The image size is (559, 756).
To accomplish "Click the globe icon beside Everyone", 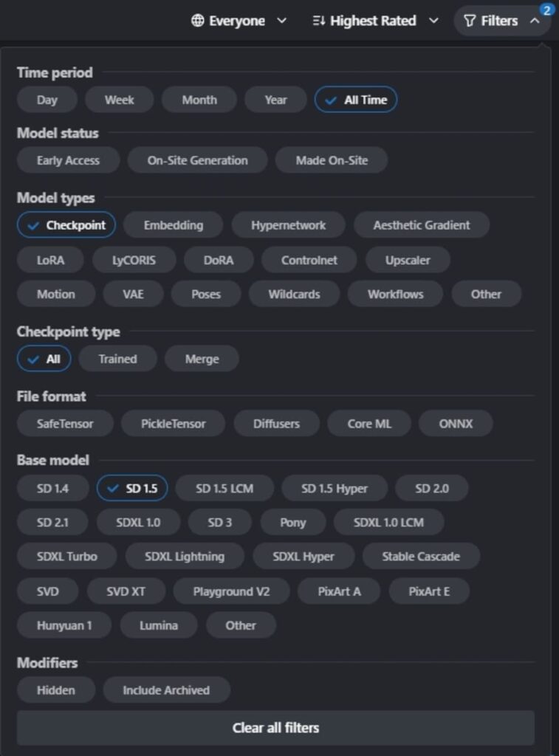I will point(197,21).
